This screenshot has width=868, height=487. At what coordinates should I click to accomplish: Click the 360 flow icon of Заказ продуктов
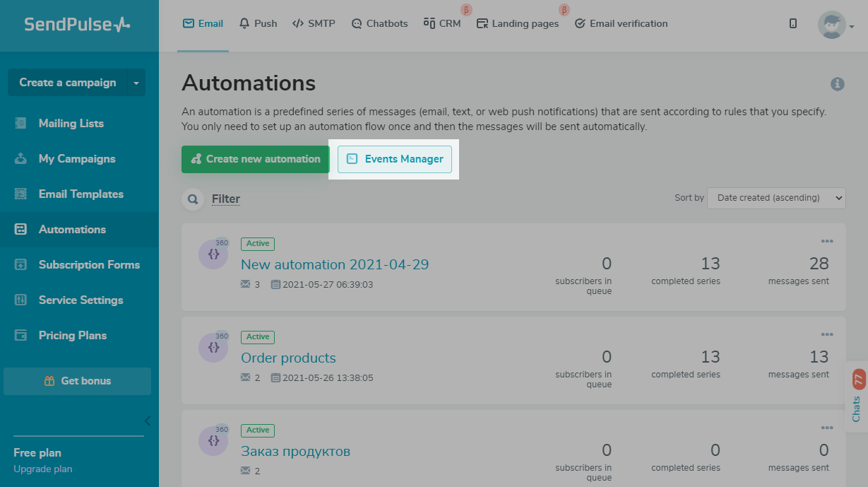213,440
